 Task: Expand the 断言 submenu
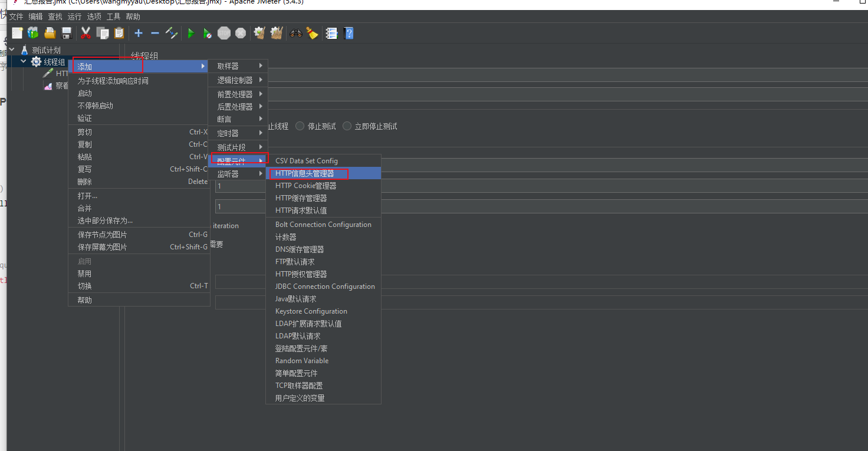238,119
